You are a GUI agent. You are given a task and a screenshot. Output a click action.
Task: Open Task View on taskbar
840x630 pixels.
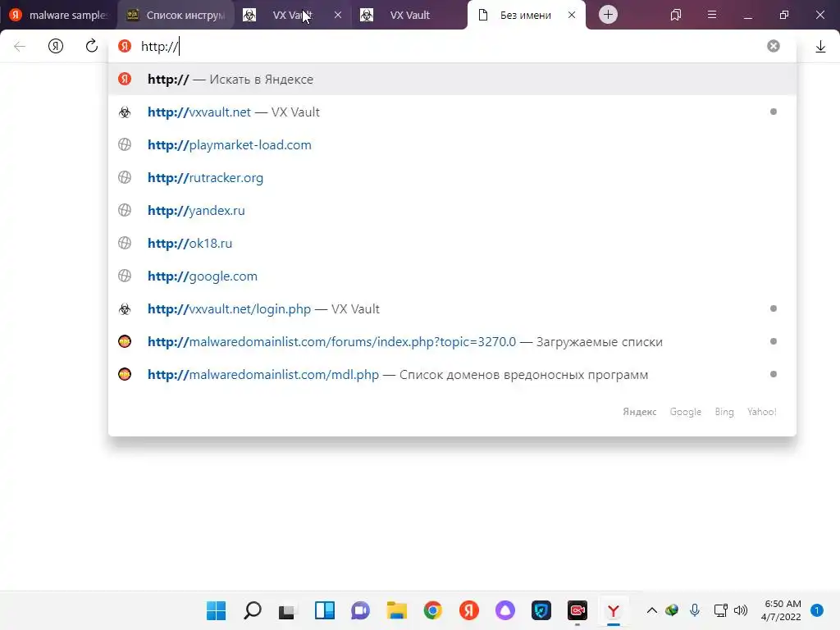(x=288, y=610)
